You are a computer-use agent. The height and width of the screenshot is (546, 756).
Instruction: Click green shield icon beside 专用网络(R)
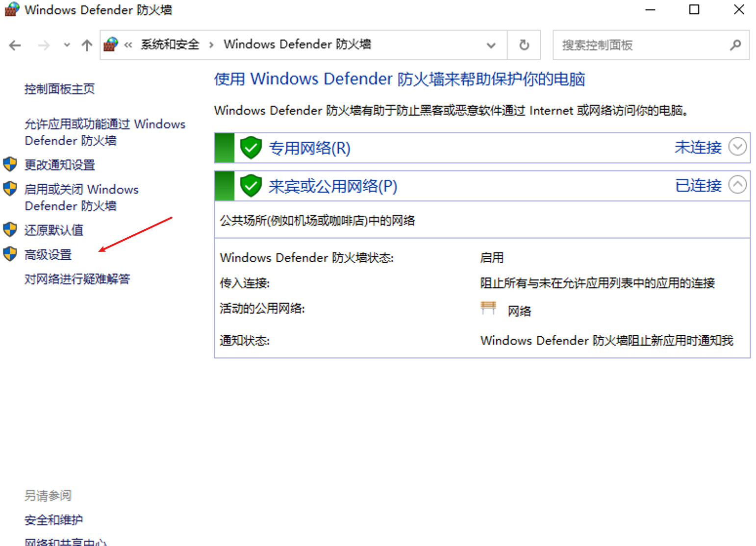point(251,148)
